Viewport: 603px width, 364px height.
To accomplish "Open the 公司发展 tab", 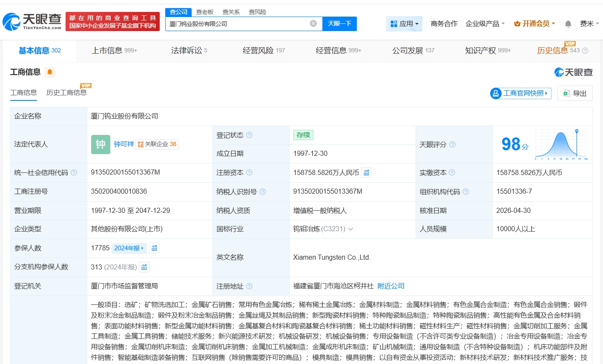I will (x=413, y=51).
